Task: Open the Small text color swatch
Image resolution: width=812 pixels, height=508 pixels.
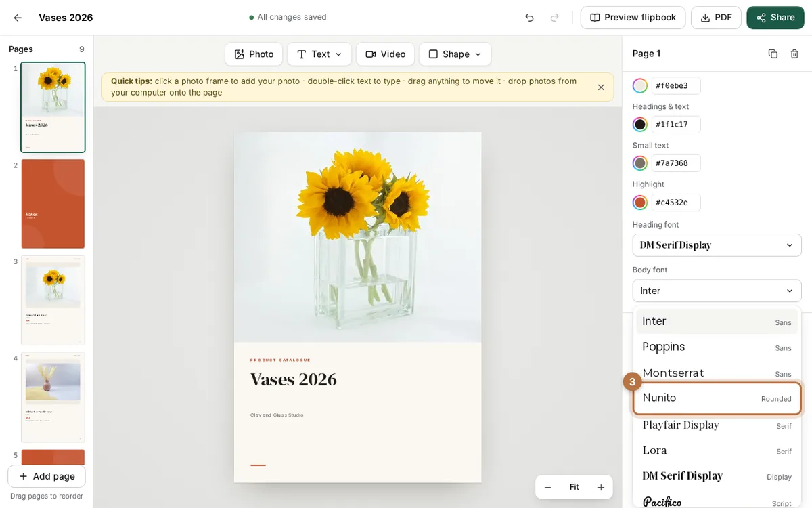Action: point(640,163)
